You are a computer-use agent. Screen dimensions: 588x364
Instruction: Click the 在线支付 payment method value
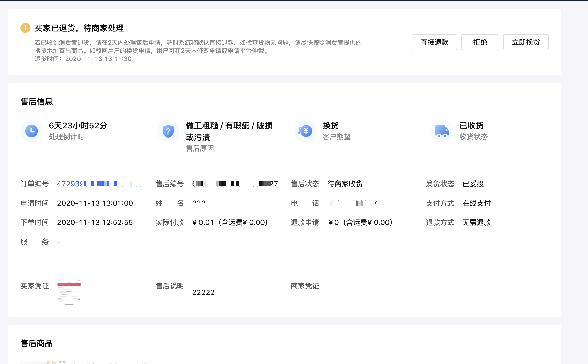point(477,203)
